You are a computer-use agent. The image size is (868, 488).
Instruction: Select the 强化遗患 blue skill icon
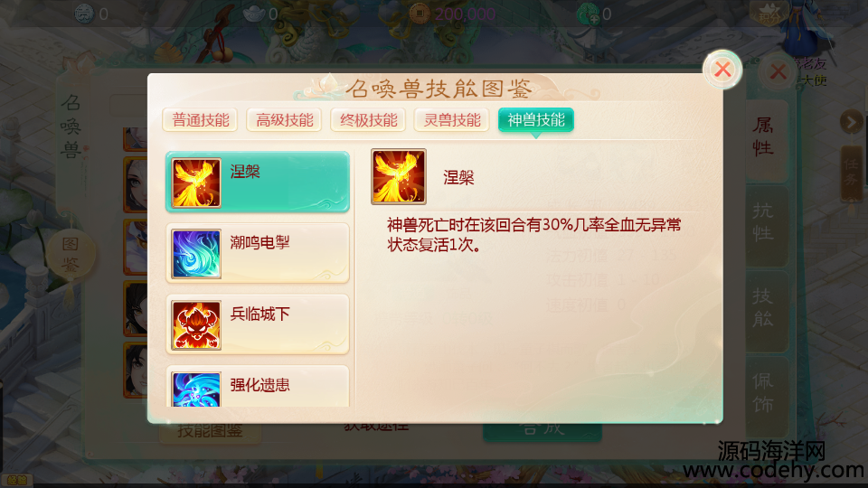click(196, 389)
